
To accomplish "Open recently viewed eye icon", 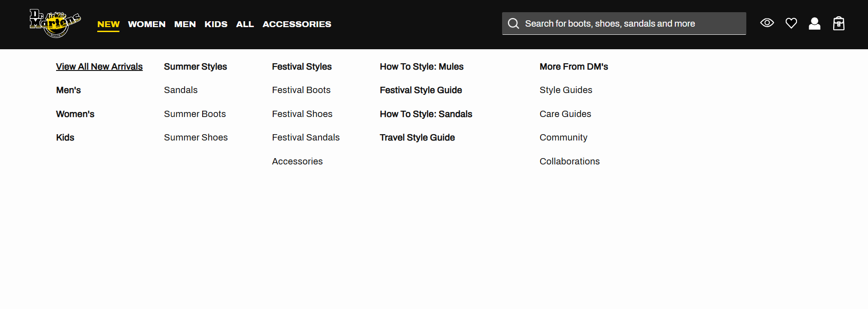I will coord(767,23).
